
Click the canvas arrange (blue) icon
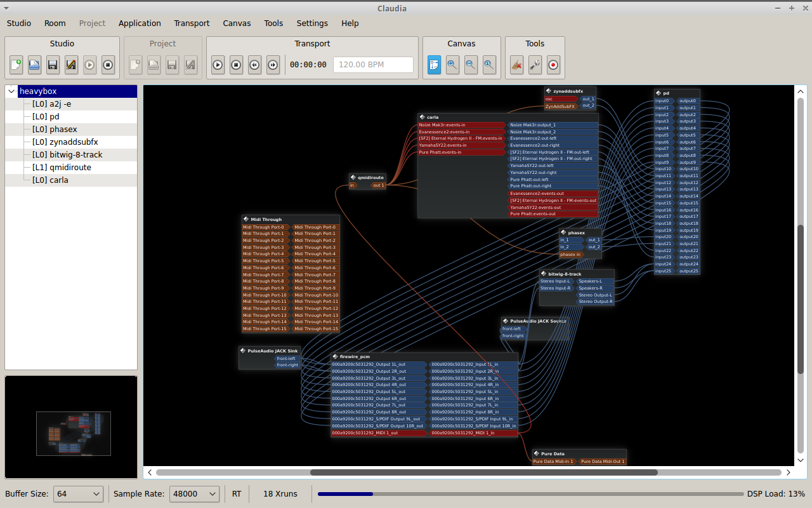434,64
